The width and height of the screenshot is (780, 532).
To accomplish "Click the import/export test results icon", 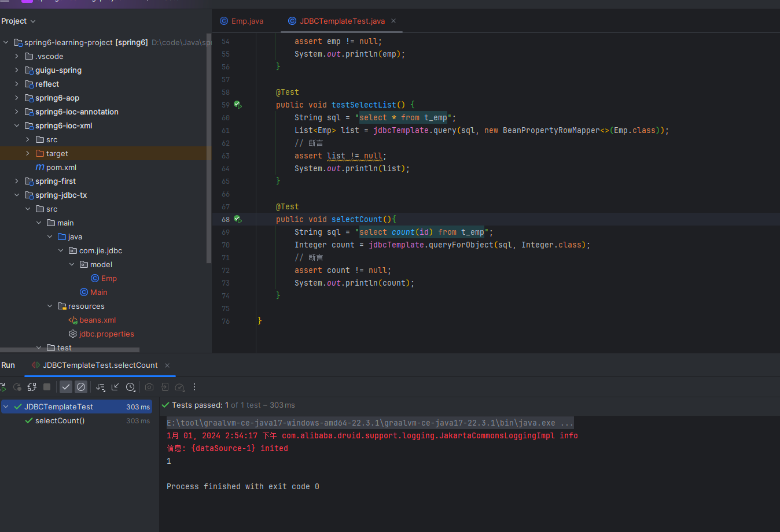I will coord(164,387).
